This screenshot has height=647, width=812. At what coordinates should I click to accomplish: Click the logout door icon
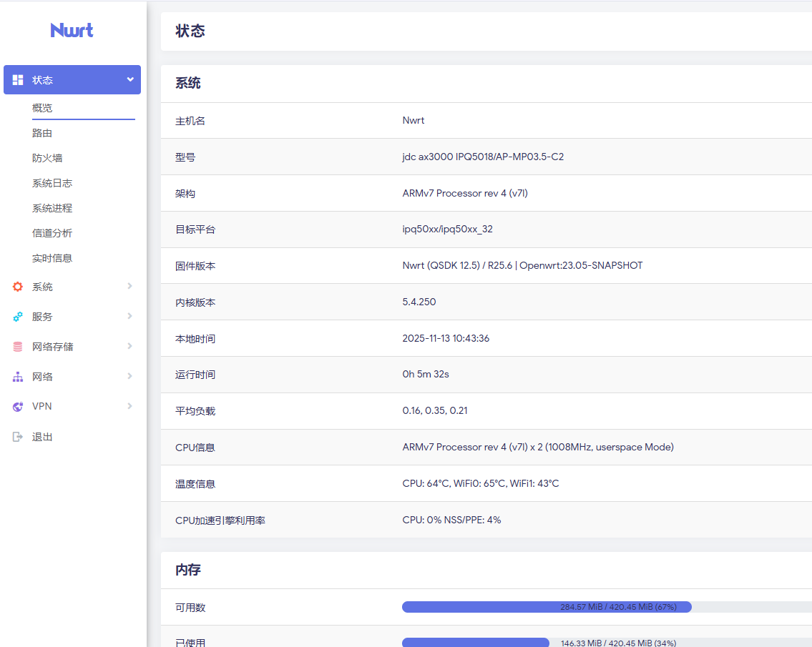(x=18, y=437)
